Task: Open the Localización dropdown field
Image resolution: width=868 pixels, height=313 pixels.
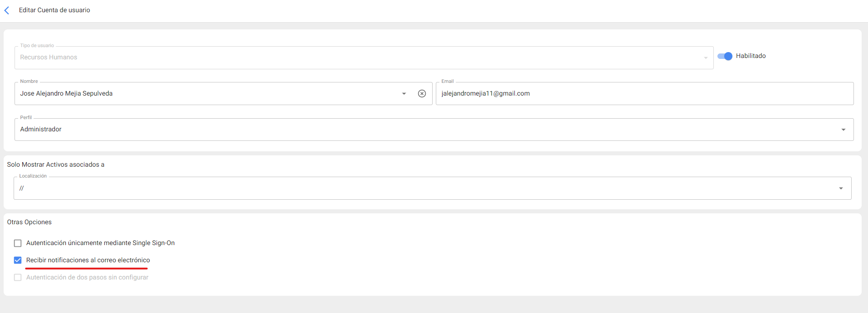Action: 408,188
